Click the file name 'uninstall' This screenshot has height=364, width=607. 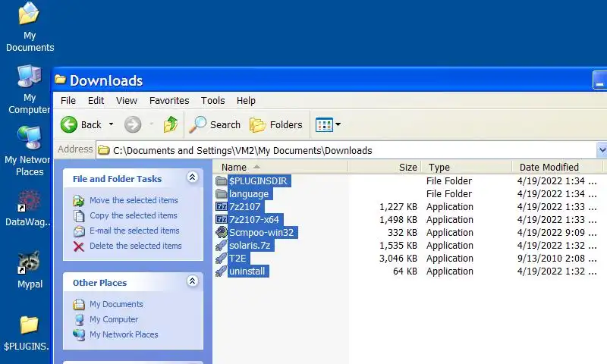(247, 271)
